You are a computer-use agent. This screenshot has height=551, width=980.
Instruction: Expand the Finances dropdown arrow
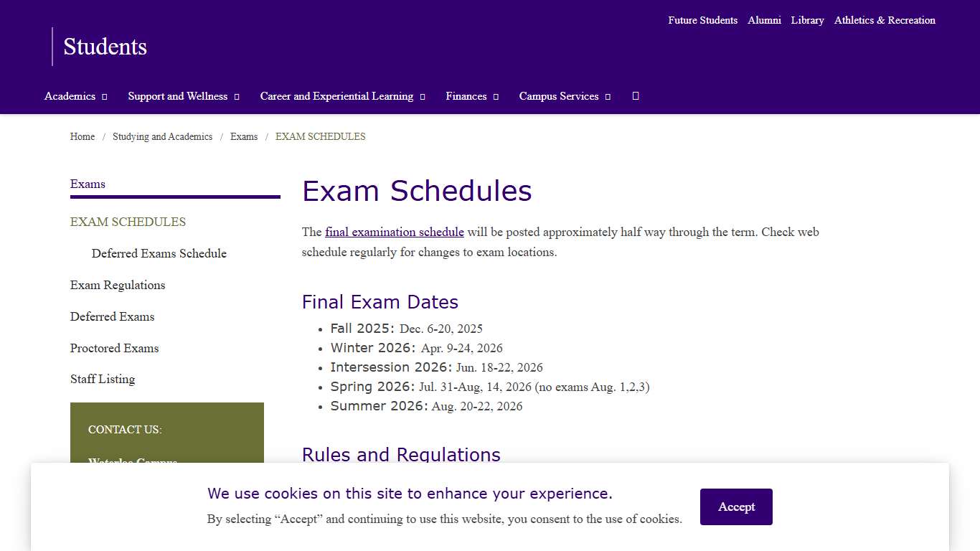tap(496, 96)
